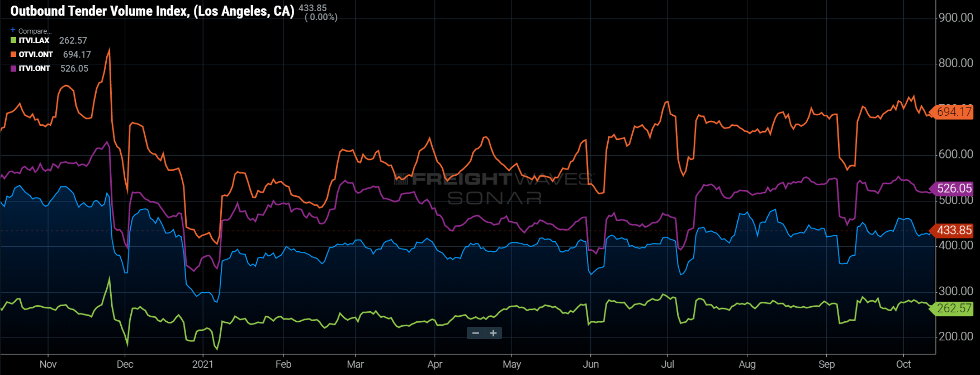Click the orange 694.17 price tag

[954, 112]
